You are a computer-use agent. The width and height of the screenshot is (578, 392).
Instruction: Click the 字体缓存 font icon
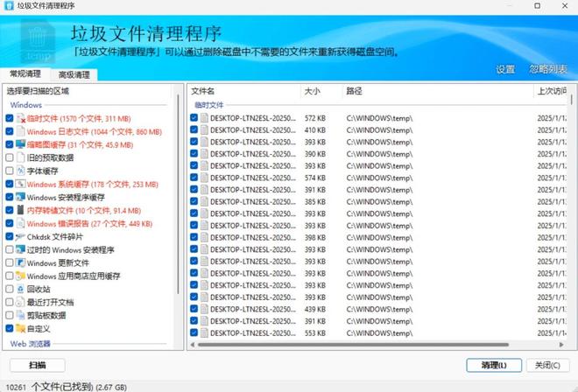pos(21,171)
